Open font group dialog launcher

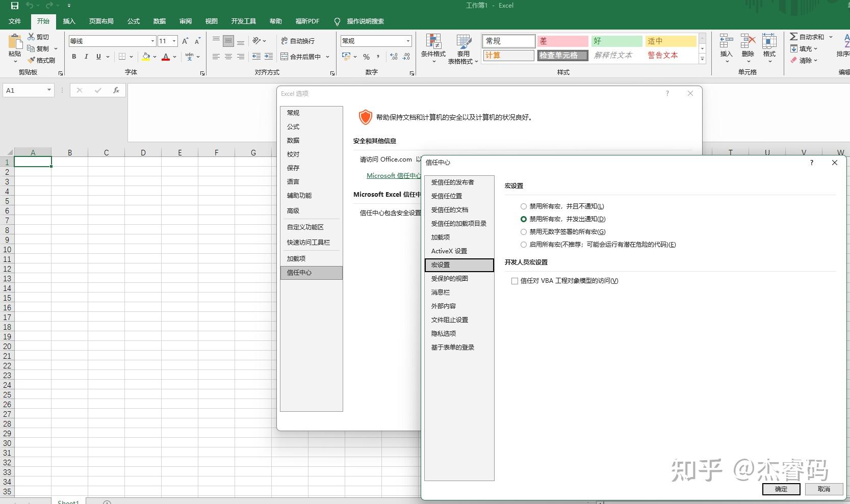(202, 73)
